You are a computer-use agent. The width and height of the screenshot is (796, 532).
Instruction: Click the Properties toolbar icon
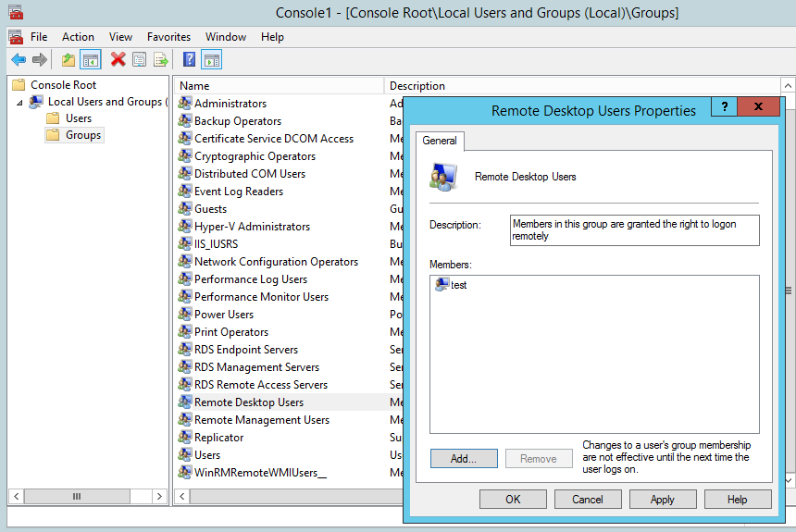[139, 60]
